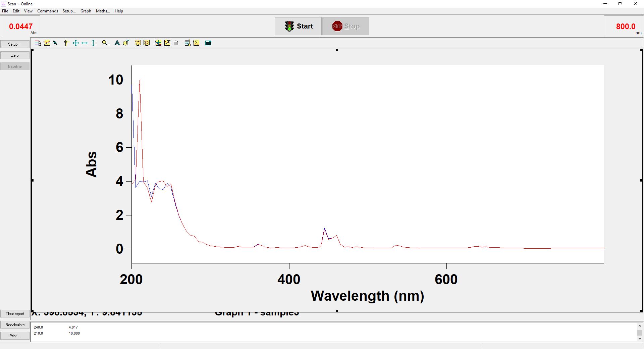Open the Maths dialog from the menu bar
Screen dimensions: 644x349
pos(103,11)
